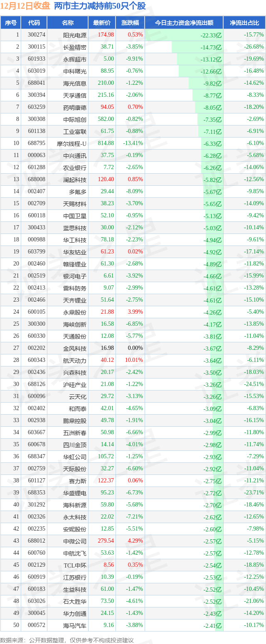Click stock name 中航沈飞

click(75, 553)
